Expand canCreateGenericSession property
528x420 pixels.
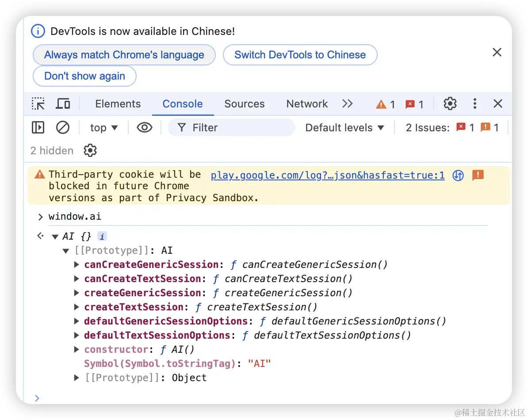tap(77, 264)
